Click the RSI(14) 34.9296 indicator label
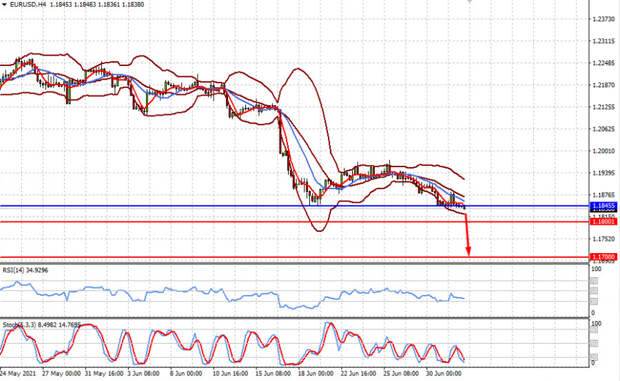 (26, 270)
